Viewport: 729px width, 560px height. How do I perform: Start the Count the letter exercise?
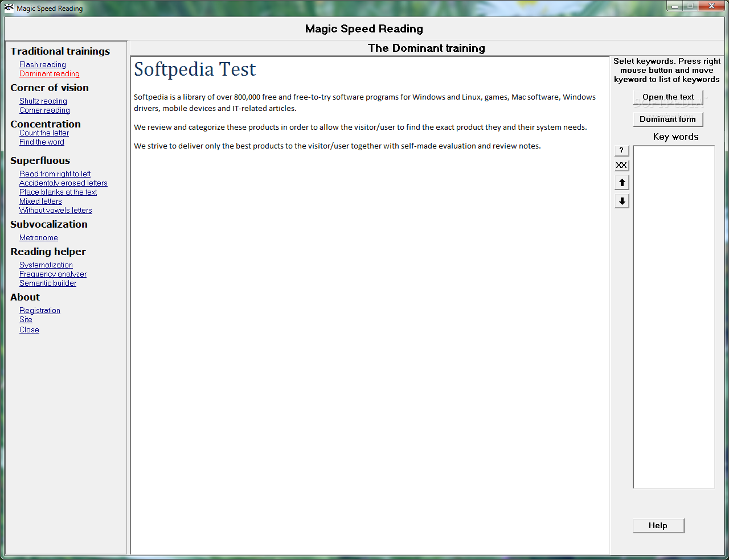click(x=44, y=133)
